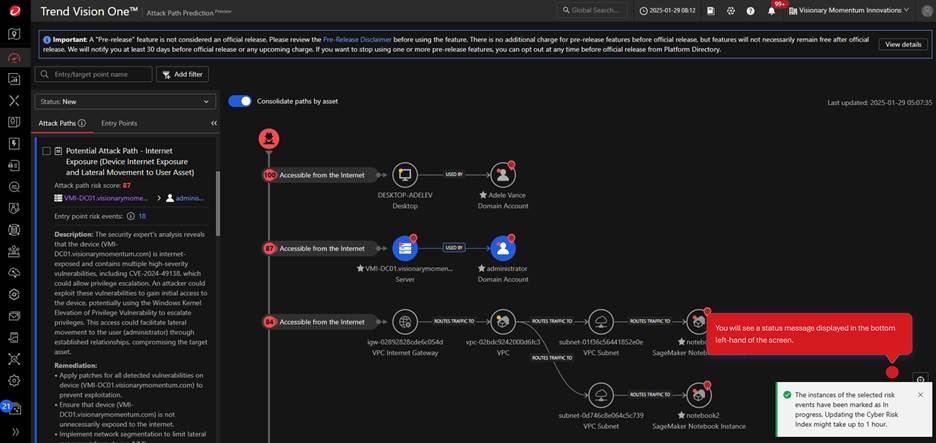Select the DESKTOP-ADELEV desktop node
936x443 pixels.
pos(405,175)
